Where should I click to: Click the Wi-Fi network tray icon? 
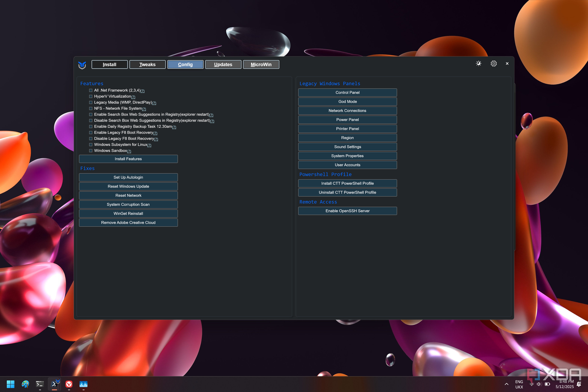coord(531,384)
